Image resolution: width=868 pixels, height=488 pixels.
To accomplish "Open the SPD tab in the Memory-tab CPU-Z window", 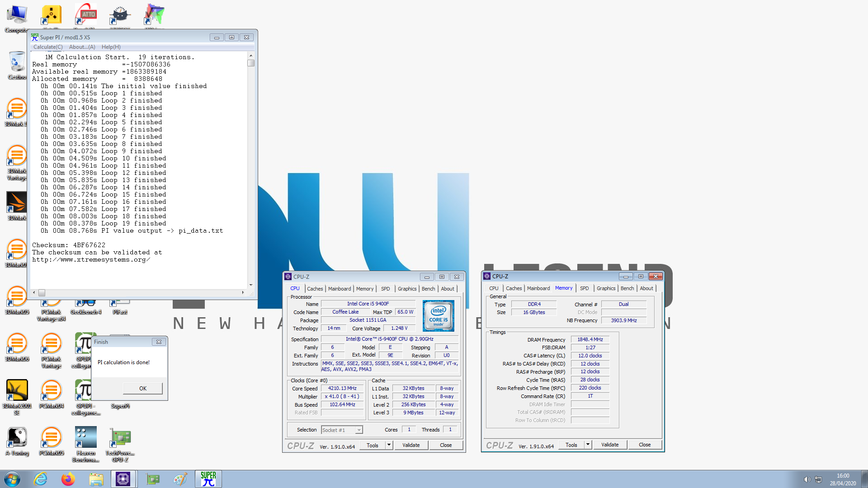I will (x=585, y=288).
